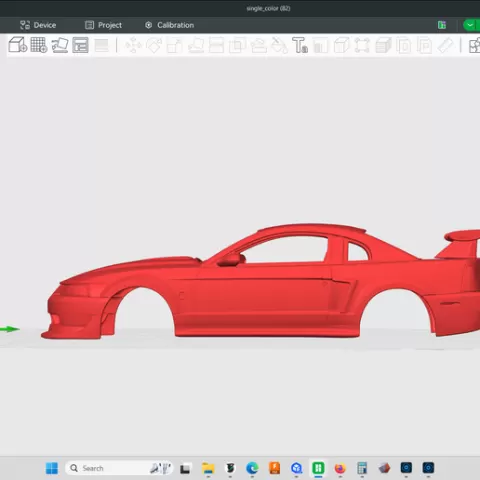Select the Measure ruler tool
Image resolution: width=480 pixels, height=480 pixels.
(446, 45)
